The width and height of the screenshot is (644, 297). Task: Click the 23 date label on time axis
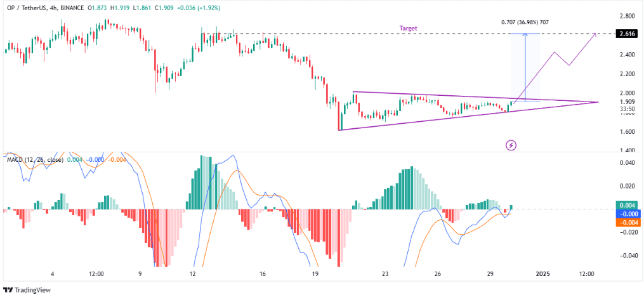click(385, 274)
